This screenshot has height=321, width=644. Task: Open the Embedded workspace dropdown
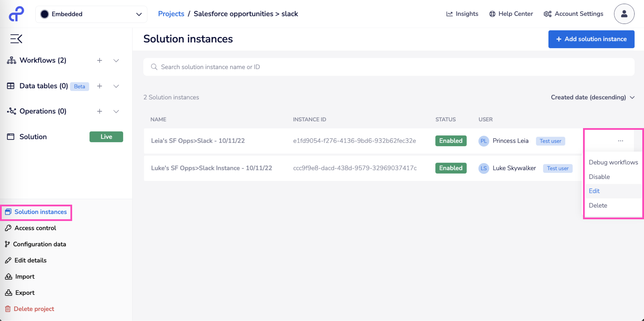[x=91, y=14]
